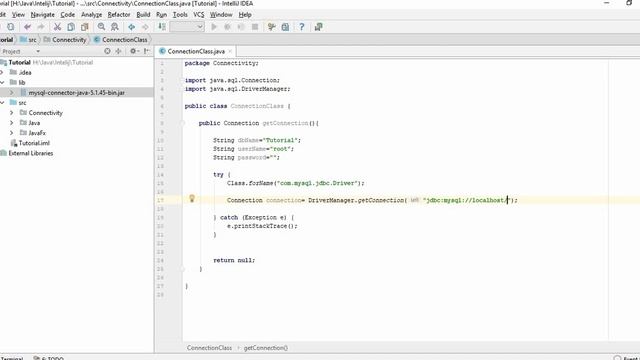Cut selection with the scissors icon
Image resolution: width=640 pixels, height=360 pixels.
(57, 27)
